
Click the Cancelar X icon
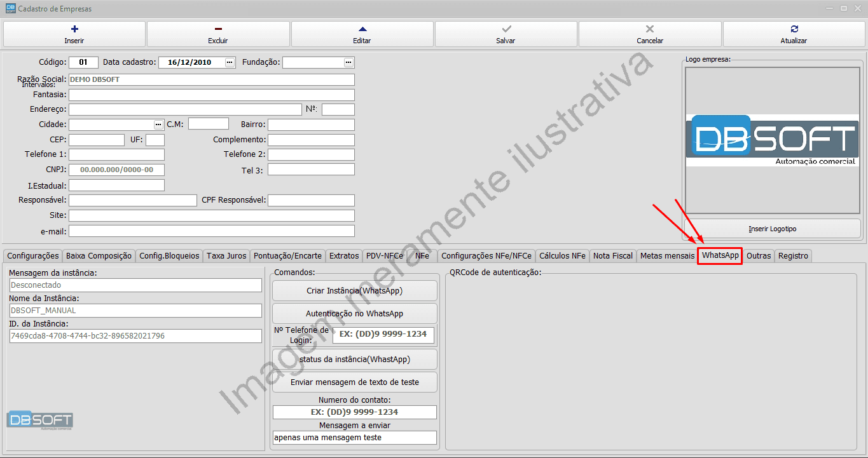click(650, 29)
